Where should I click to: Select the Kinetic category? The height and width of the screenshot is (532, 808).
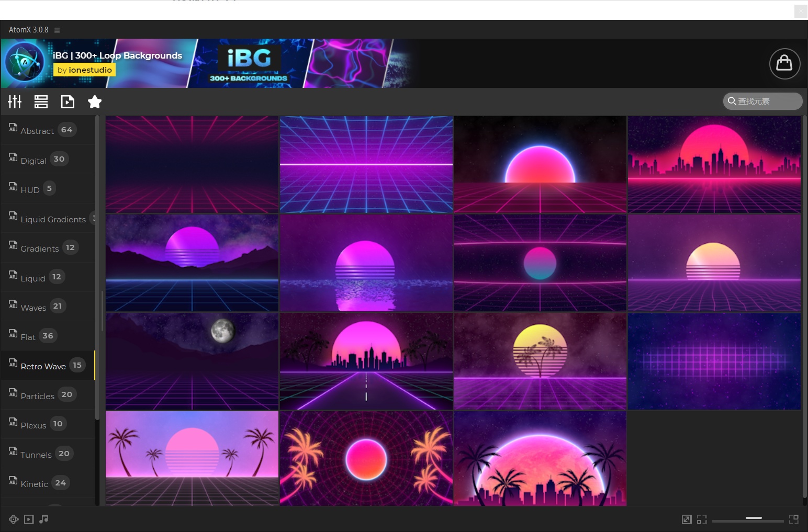pyautogui.click(x=48, y=483)
